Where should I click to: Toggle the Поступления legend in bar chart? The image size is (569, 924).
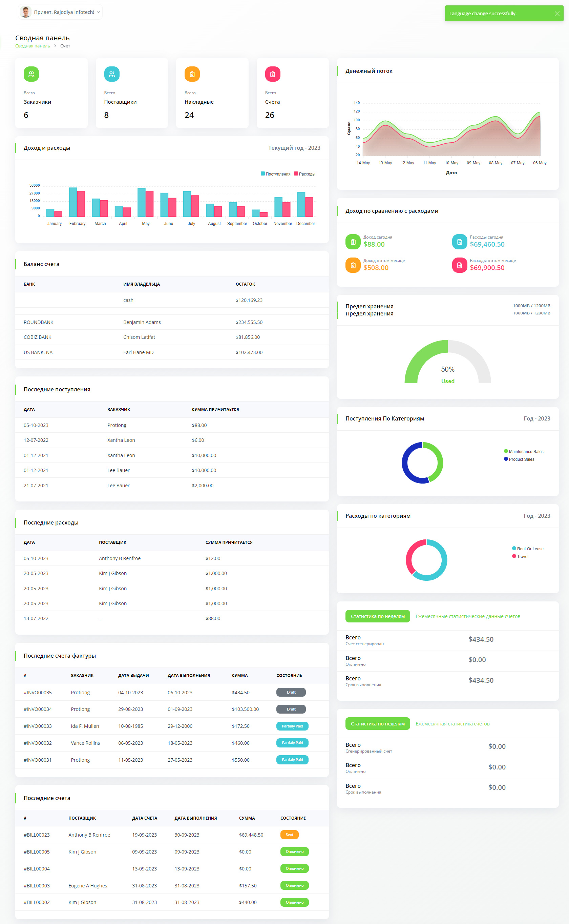pos(275,174)
